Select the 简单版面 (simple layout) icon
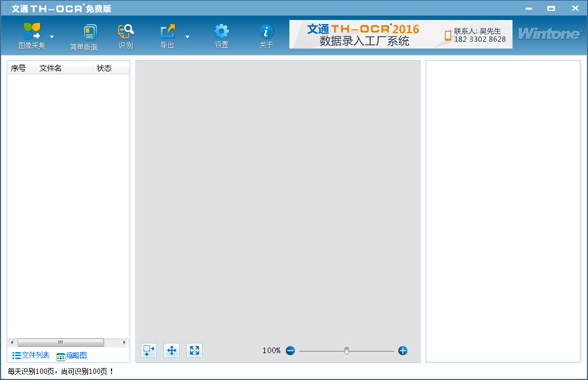The width and height of the screenshot is (588, 380). pos(90,35)
